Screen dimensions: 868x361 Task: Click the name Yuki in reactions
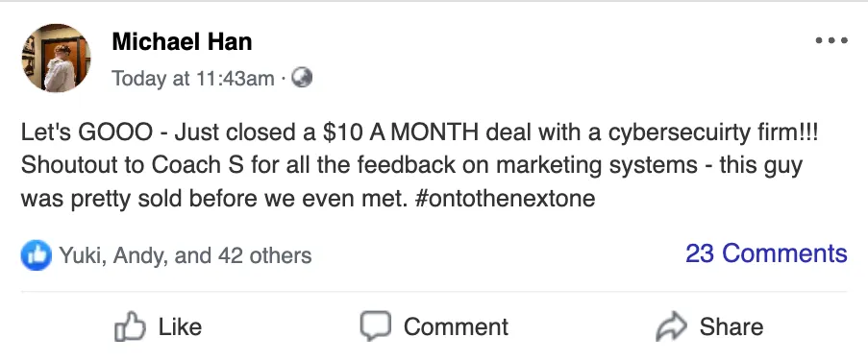83,256
